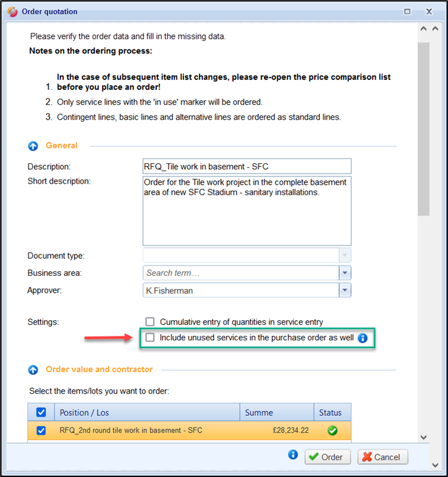448x477 pixels.
Task: Uncheck the RFQ_2nd round tile work row
Action: click(41, 430)
